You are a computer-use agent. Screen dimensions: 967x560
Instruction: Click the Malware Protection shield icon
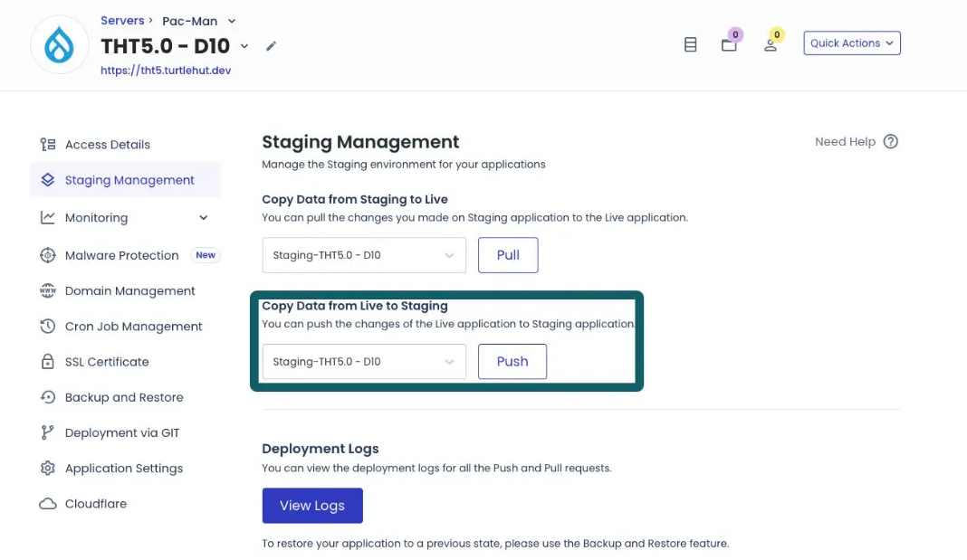48,255
